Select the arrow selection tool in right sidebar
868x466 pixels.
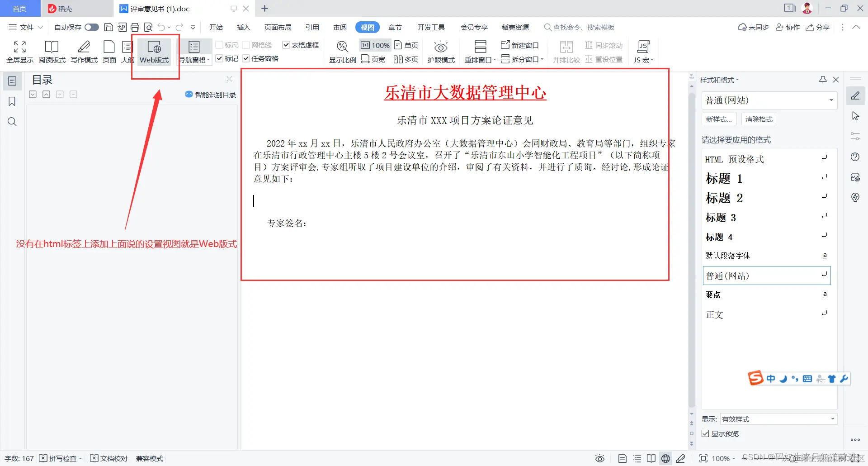855,116
